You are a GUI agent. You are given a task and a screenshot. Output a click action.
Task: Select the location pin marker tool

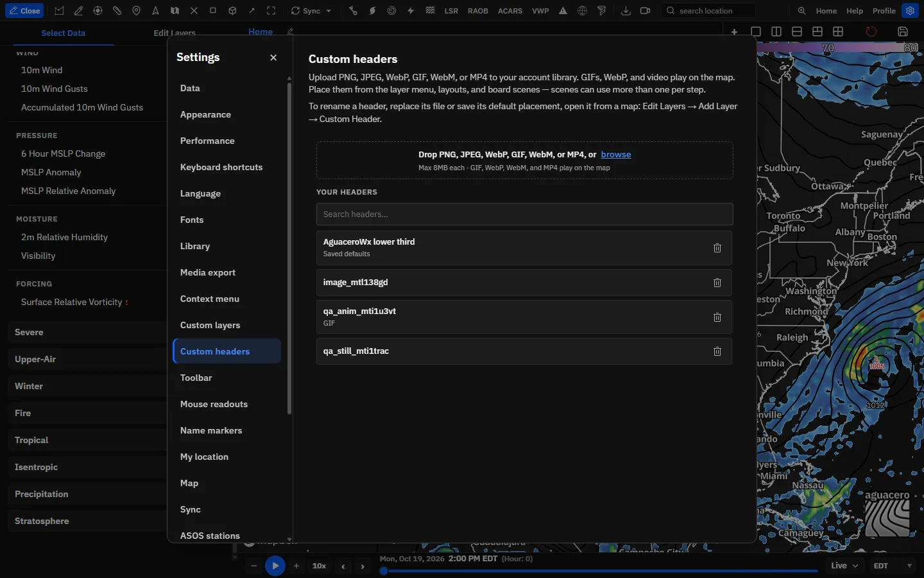pyautogui.click(x=136, y=11)
